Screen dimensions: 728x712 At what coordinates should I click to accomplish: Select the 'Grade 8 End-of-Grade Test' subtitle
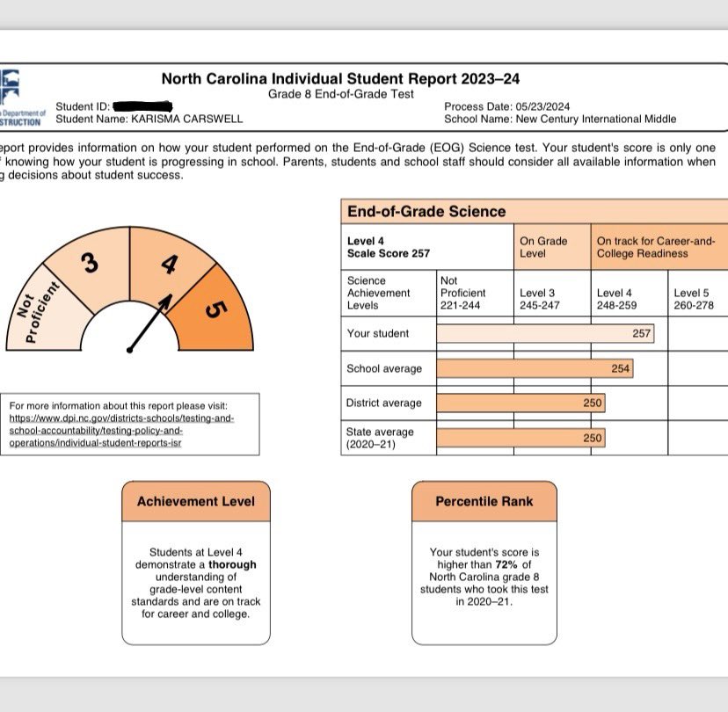341,94
